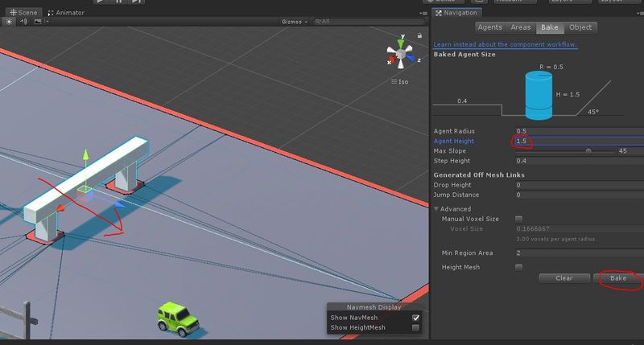Click the Max Slope value 45 field

point(630,151)
